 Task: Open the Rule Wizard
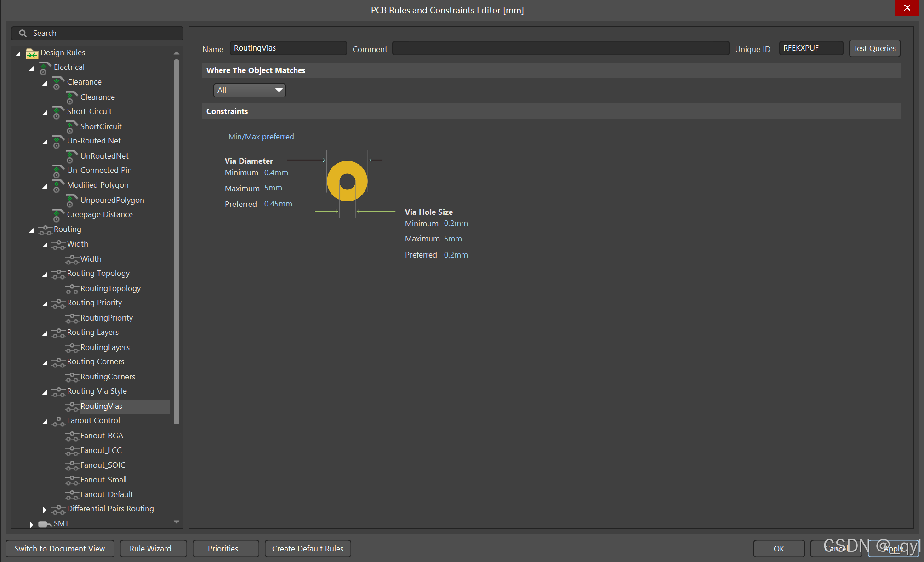coord(153,549)
